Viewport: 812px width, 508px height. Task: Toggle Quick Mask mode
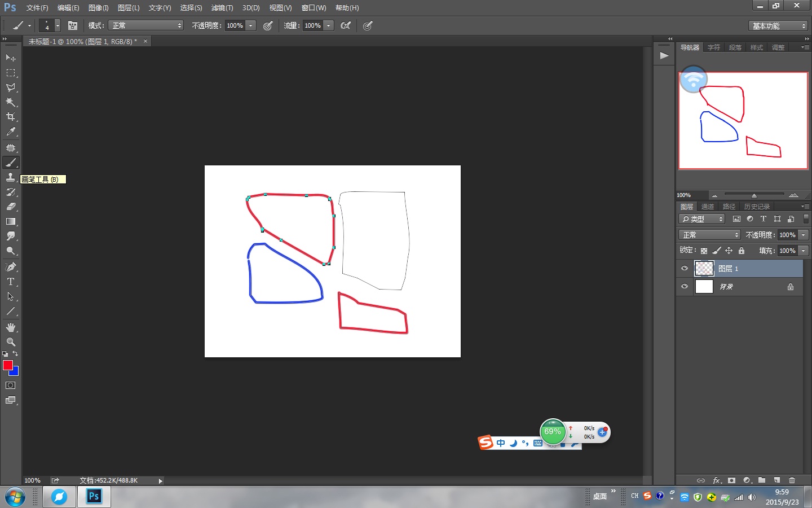pos(11,386)
